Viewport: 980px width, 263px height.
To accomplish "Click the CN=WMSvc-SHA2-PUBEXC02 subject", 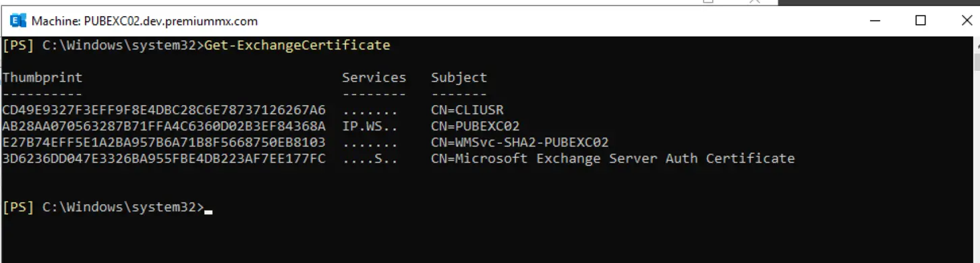I will point(520,142).
